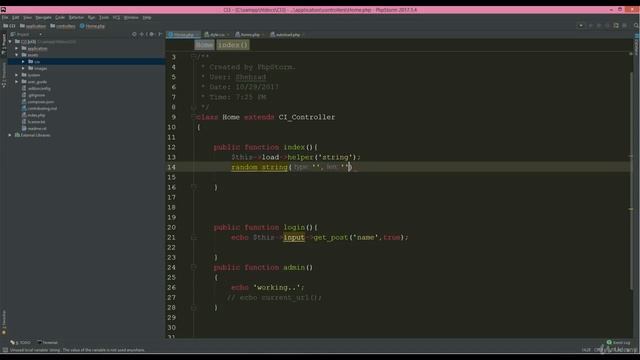Hide the Project tool window
Viewport: 640px width, 360px height.
click(160, 34)
